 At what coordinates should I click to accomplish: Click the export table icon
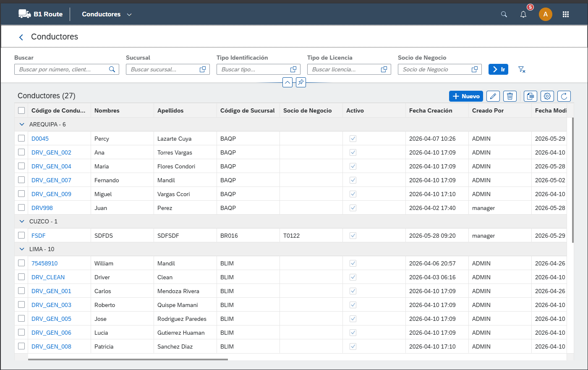click(x=531, y=96)
